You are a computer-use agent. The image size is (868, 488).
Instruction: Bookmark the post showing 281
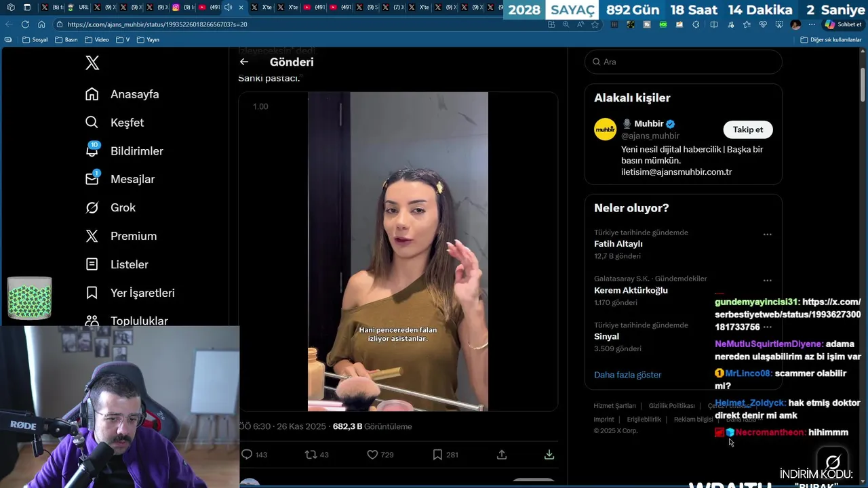pos(437,455)
